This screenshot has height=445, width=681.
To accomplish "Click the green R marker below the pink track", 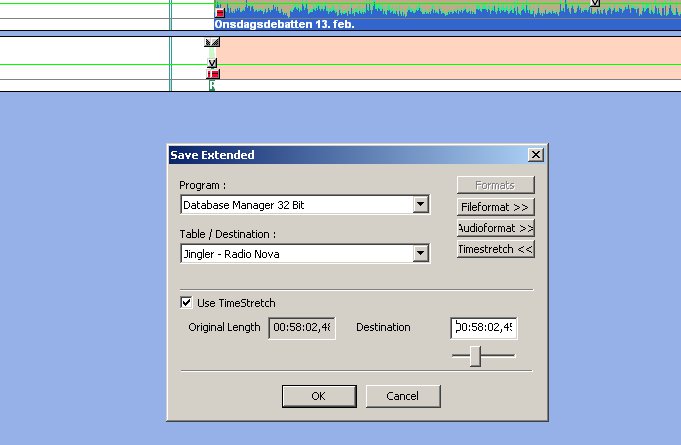I will 212,86.
